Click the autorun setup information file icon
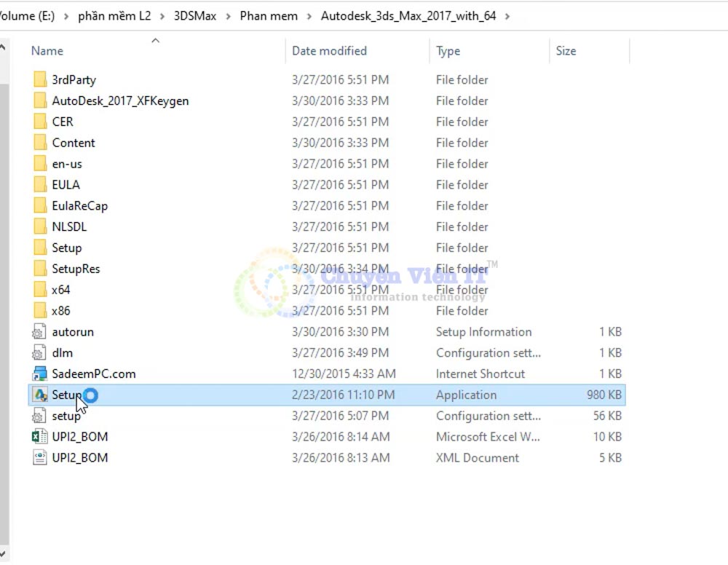Viewport: 728px width, 565px height. coord(39,331)
